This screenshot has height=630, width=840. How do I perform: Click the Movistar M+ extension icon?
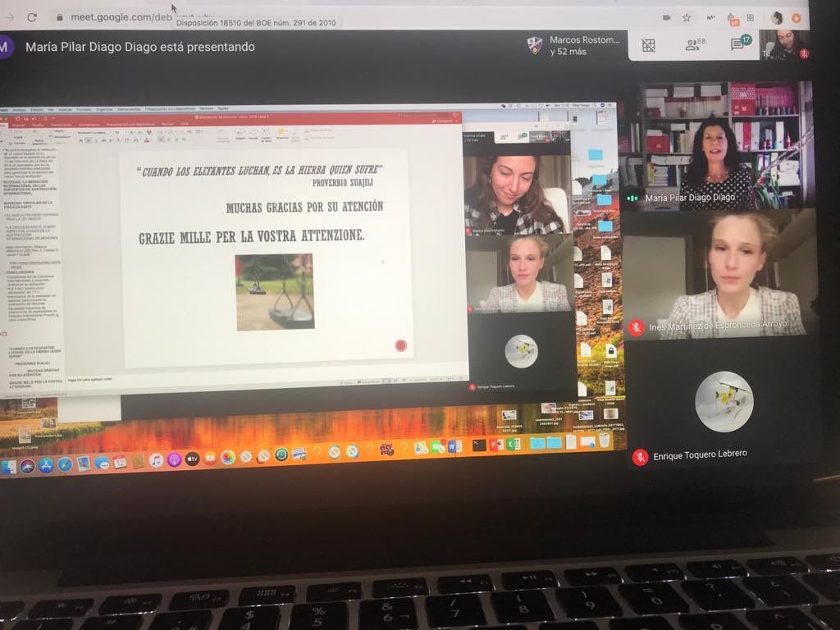710,18
